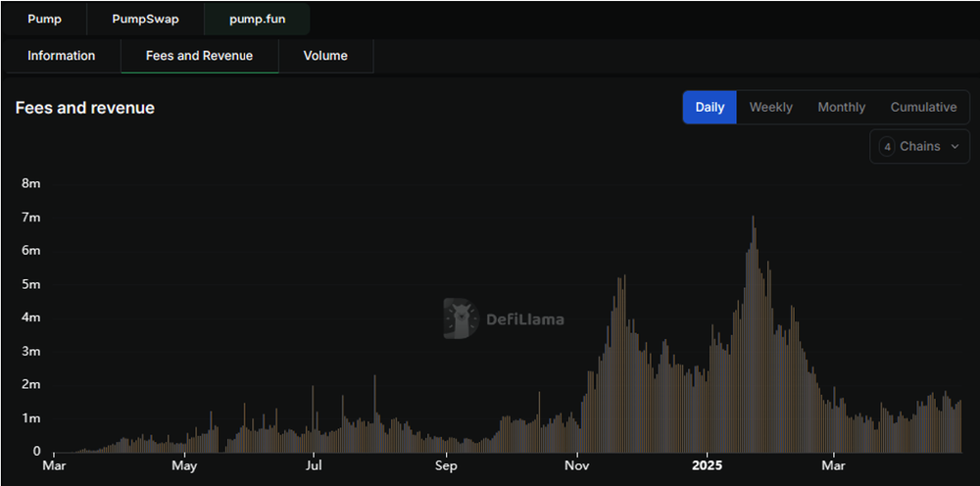
Task: Click the 0 y-axis label
Action: (x=37, y=451)
